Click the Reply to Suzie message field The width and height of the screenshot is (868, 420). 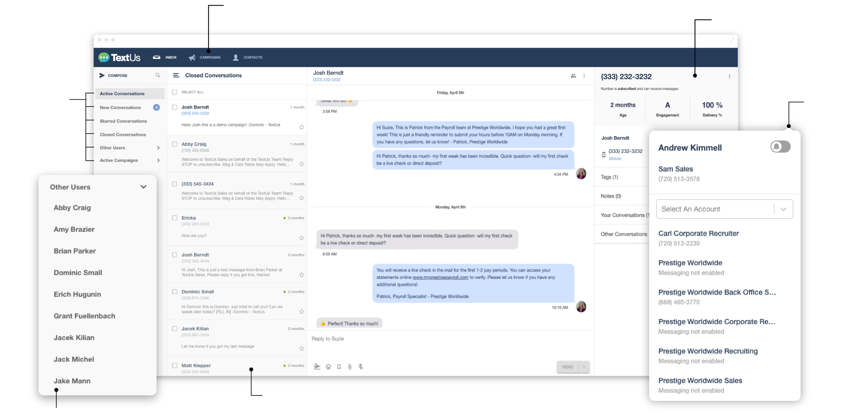[x=450, y=339]
